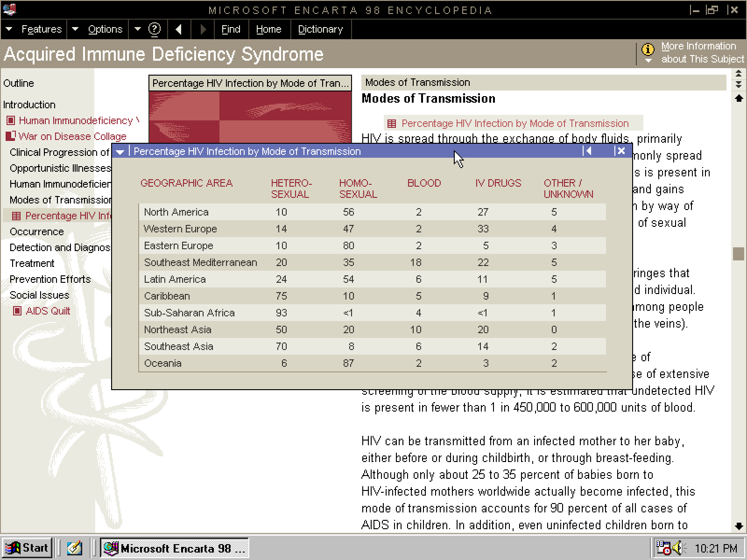The image size is (747, 560).
Task: Go to Modes of Transmission outline entry
Action: tap(60, 200)
